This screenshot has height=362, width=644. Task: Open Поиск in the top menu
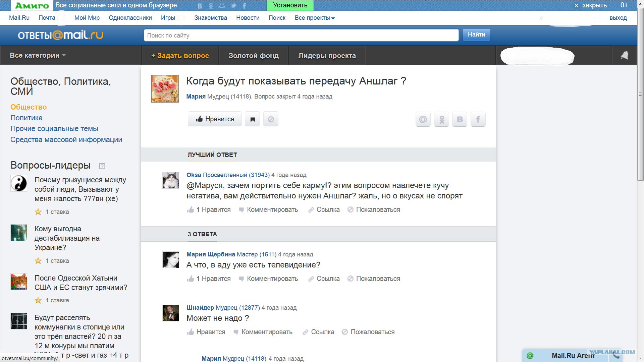pos(277,18)
